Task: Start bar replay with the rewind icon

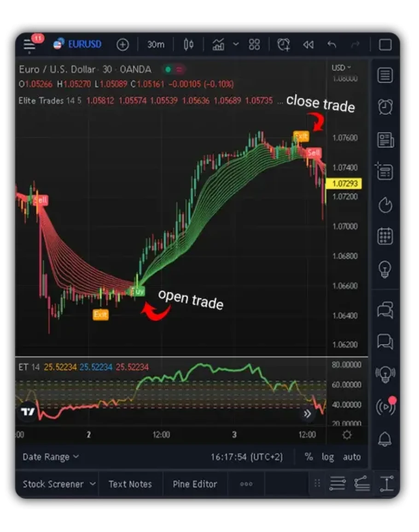Action: pos(308,44)
